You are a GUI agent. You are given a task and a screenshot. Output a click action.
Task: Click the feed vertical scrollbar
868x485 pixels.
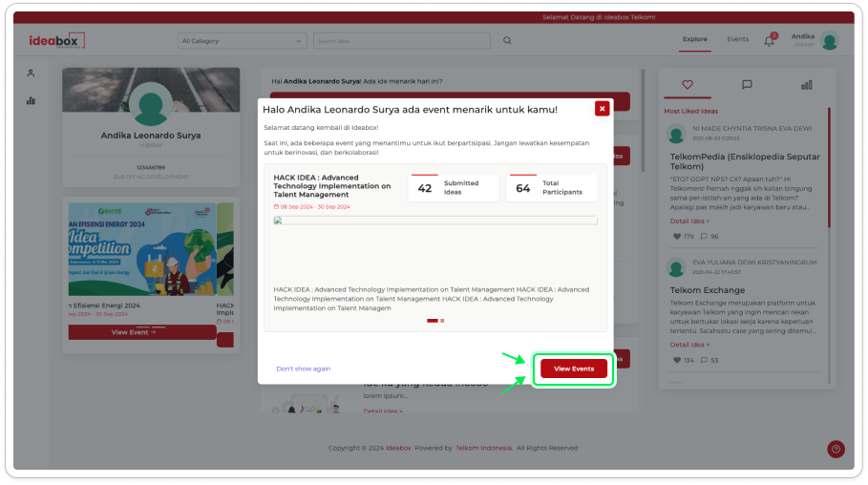tap(642, 120)
